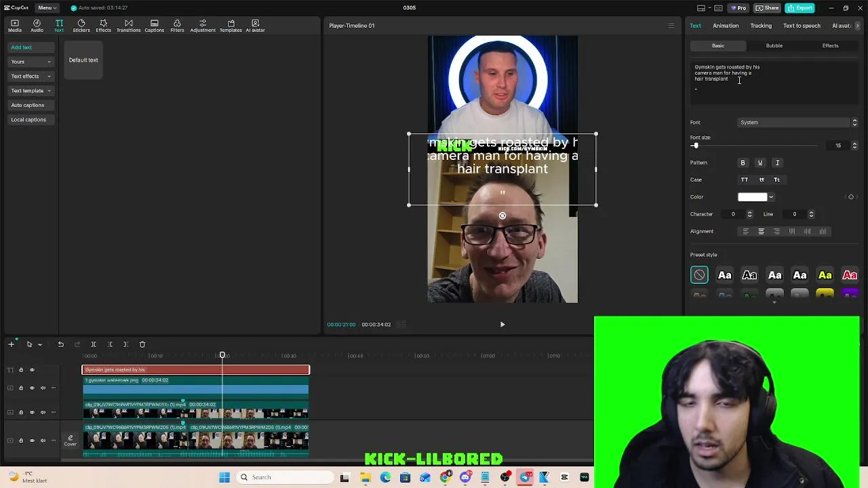Set text case to title case Tt
Image resolution: width=868 pixels, height=488 pixels.
[x=776, y=180]
